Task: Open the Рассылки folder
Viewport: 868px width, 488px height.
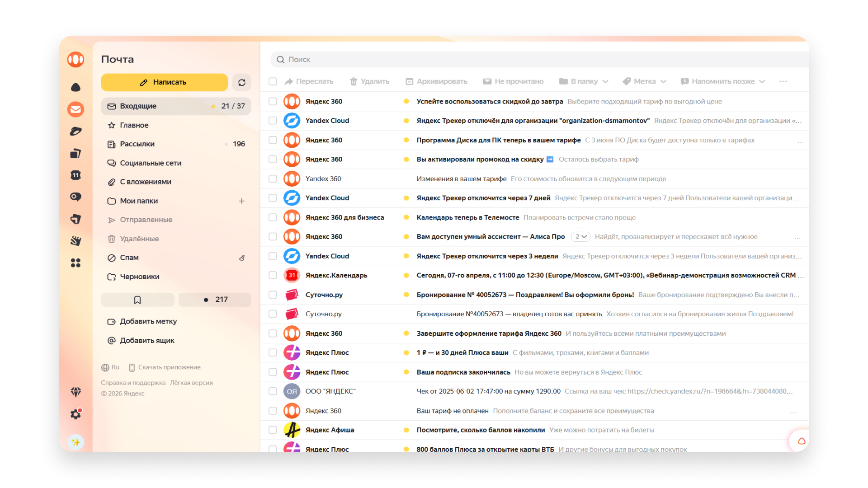Action: click(176, 144)
